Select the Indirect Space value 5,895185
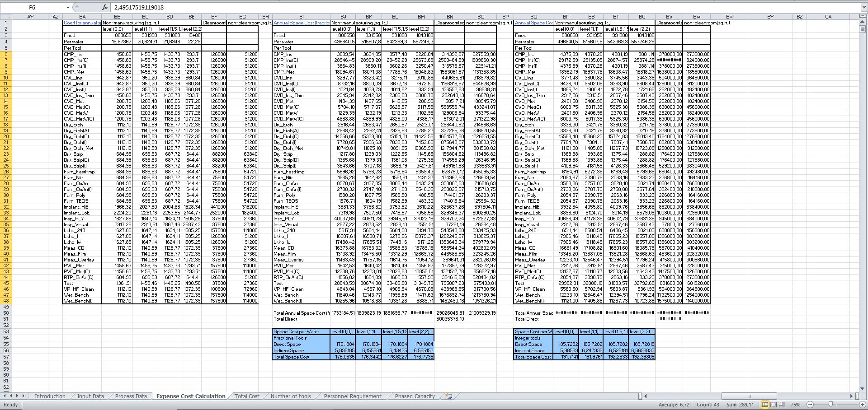The height and width of the screenshot is (410, 868). (343, 350)
